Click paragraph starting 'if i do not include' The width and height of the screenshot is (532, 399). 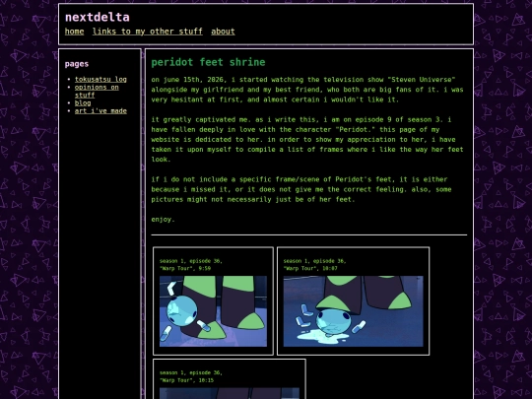pyautogui.click(x=301, y=189)
